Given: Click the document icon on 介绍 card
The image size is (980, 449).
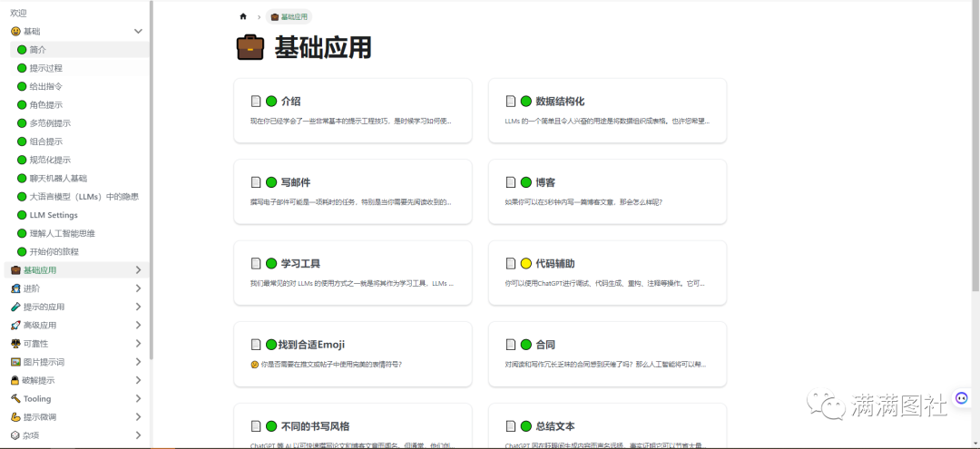Looking at the screenshot, I should [256, 102].
